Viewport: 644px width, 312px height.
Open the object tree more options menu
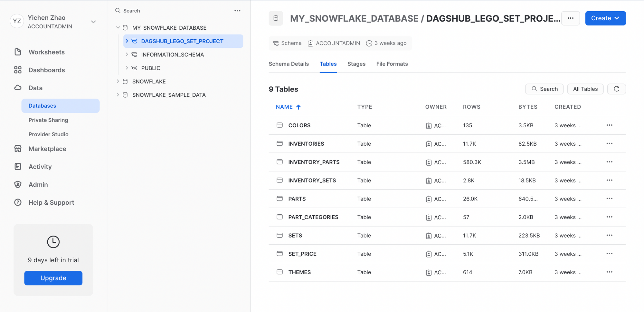(x=237, y=11)
